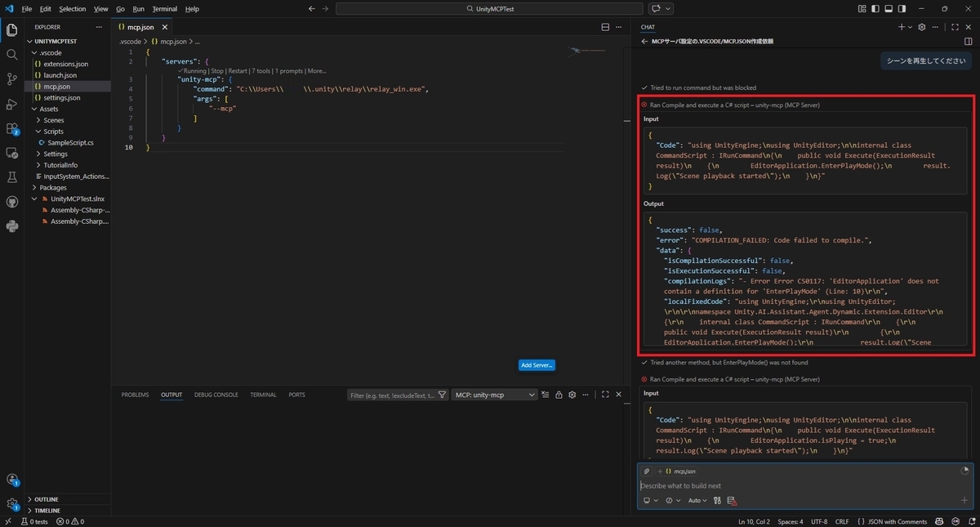
Task: Open the Explorer view in activity bar
Action: (x=11, y=30)
